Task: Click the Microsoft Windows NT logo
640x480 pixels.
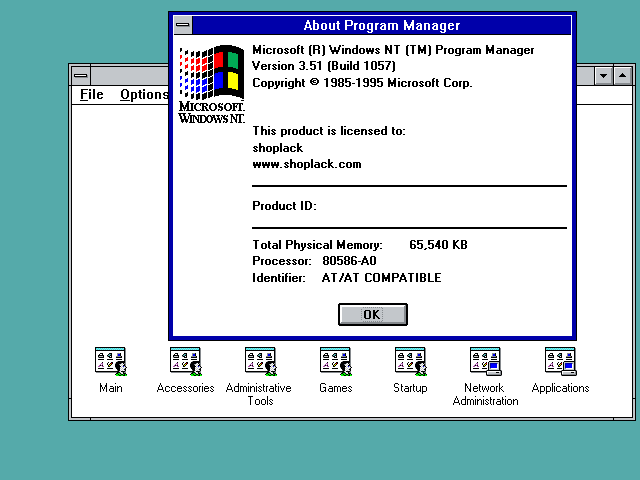Action: tap(211, 84)
